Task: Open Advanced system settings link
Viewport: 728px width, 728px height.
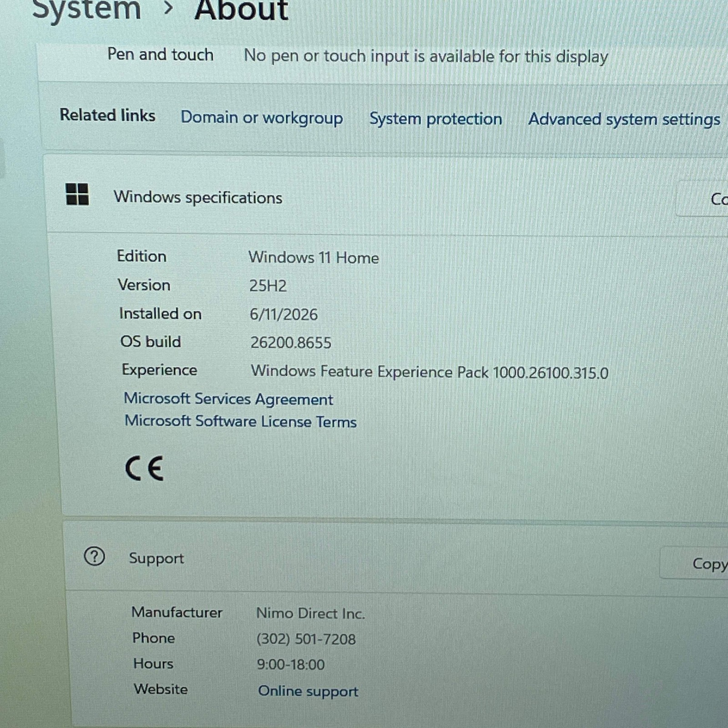Action: click(x=624, y=119)
